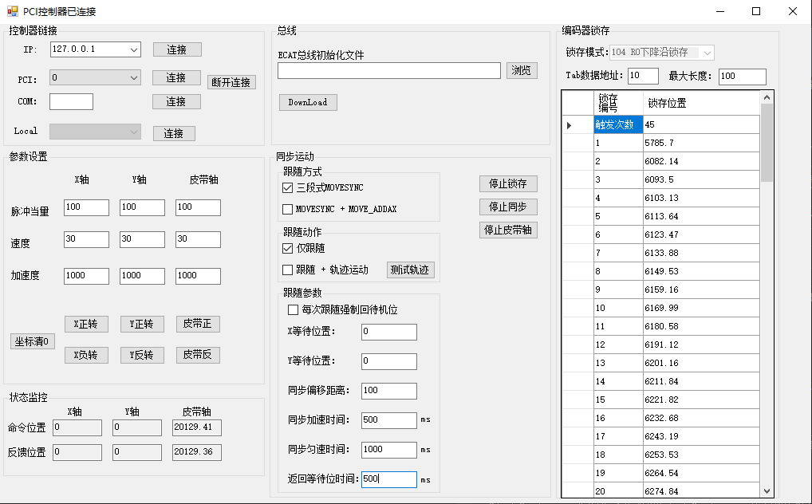The height and width of the screenshot is (504, 812).
Task: Toggle the 仅跟随 checkbox
Action: coord(287,249)
